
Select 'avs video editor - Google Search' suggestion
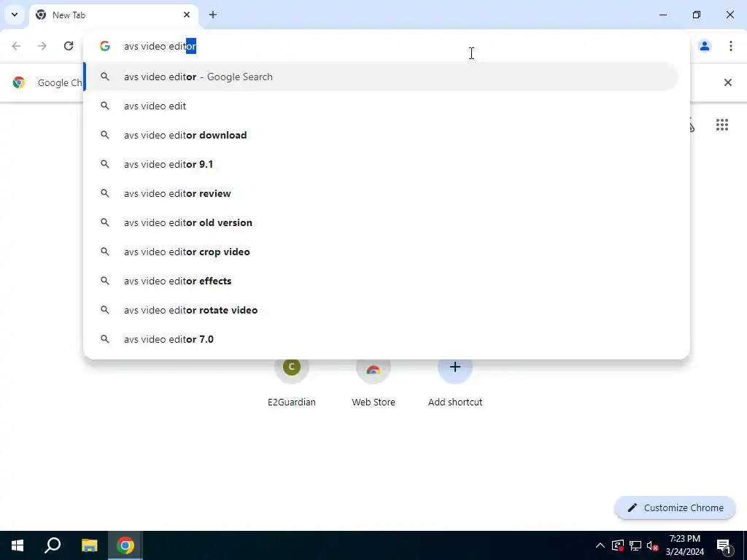click(381, 77)
